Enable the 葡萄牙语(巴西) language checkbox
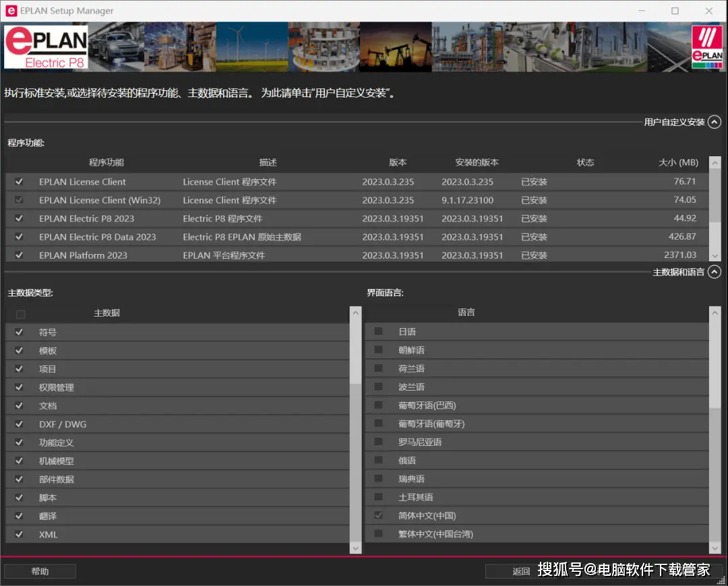 tap(378, 405)
